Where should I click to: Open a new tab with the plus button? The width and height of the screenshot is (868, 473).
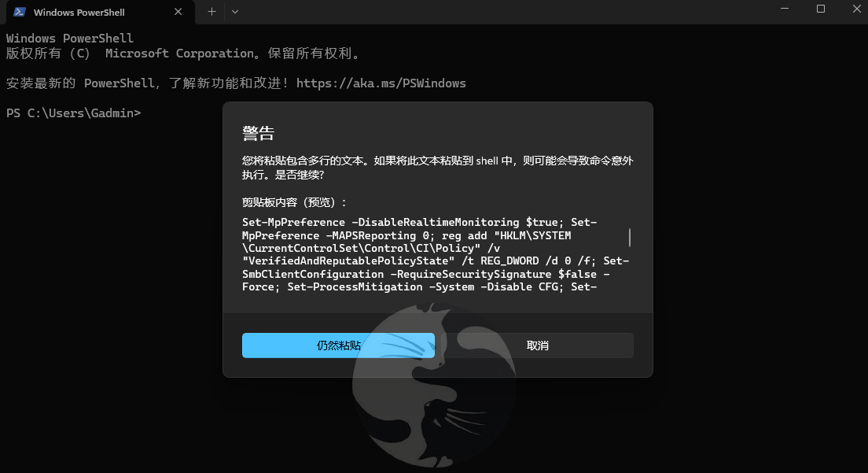pyautogui.click(x=211, y=12)
